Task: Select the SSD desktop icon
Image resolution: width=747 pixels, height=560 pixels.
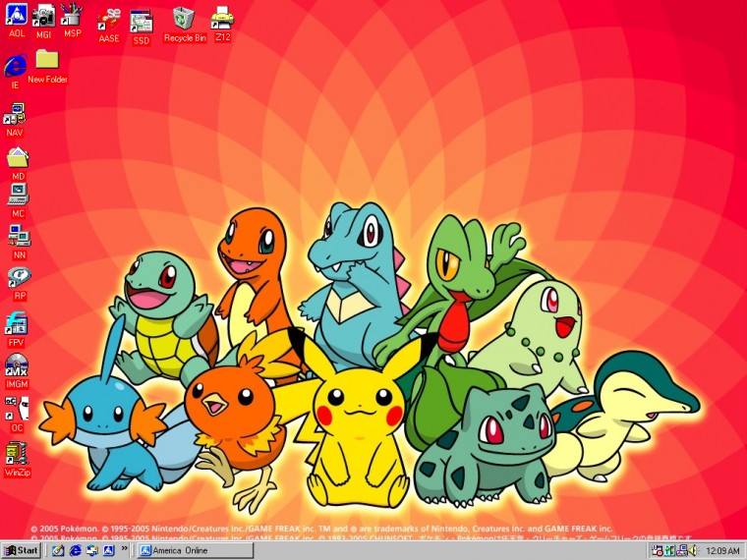Action: click(141, 28)
